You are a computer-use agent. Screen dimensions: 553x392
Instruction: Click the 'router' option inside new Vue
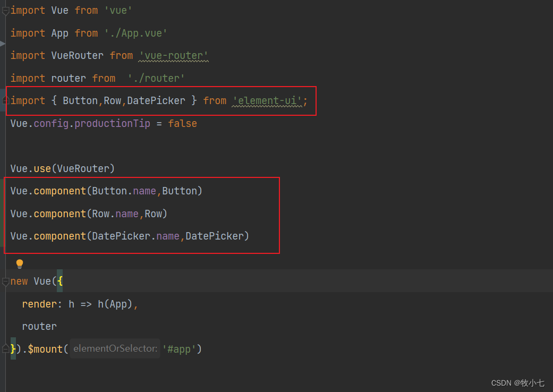point(39,327)
